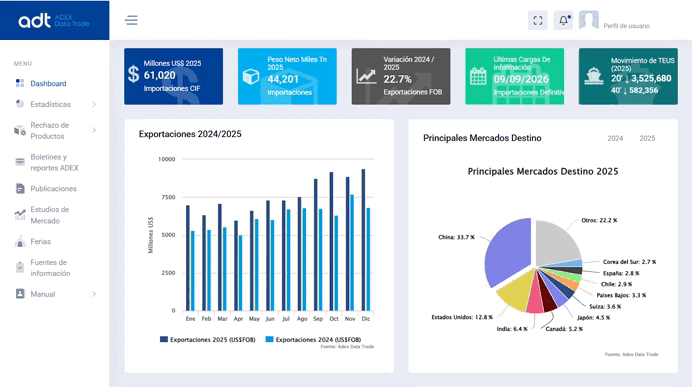Open the Movimiento de TEUS card
The width and height of the screenshot is (692, 388).
click(x=628, y=76)
